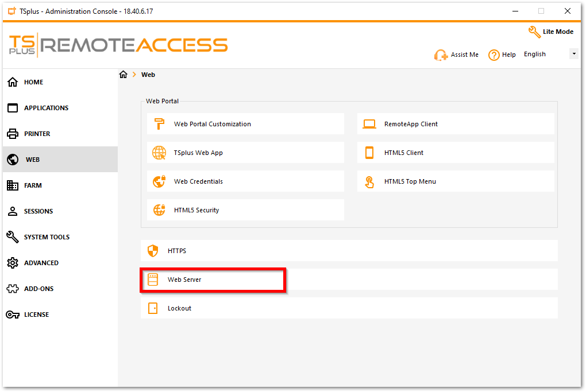Go to HOME menu item
The height and width of the screenshot is (392, 586).
[34, 82]
